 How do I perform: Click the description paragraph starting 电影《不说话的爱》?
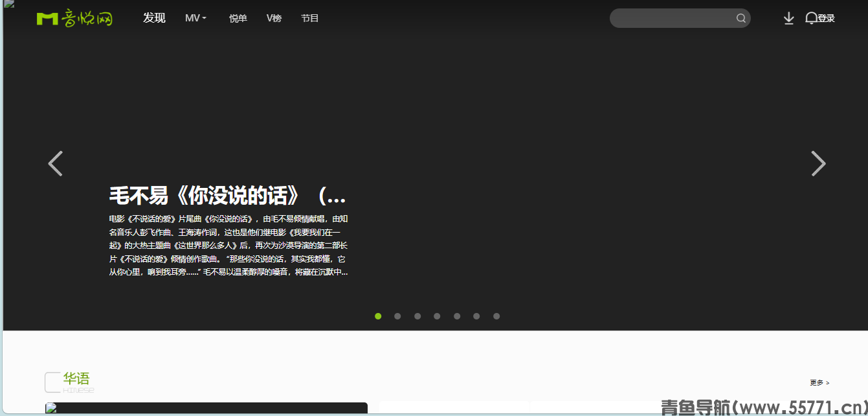point(228,246)
